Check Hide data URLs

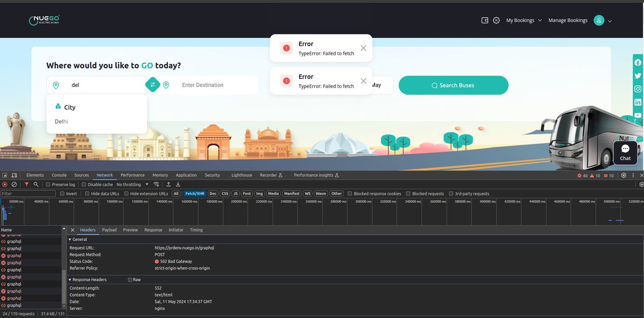(87, 193)
